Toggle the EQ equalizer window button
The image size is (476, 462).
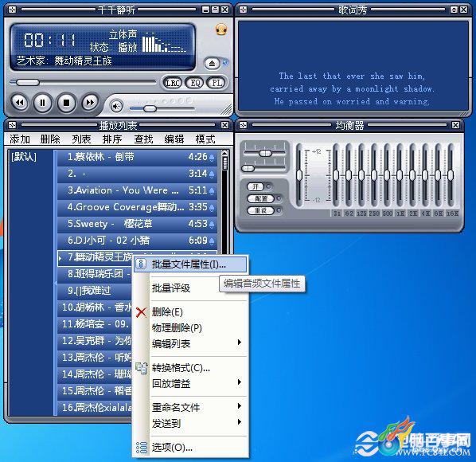point(194,83)
